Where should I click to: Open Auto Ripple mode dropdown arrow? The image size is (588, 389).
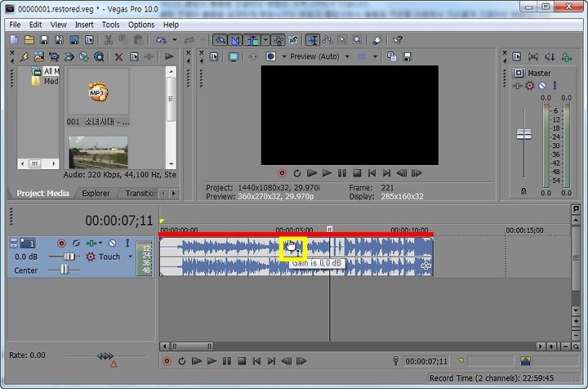coord(265,40)
